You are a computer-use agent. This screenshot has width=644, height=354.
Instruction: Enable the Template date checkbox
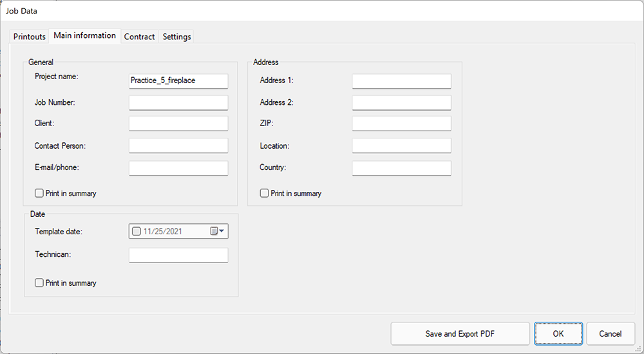(x=136, y=231)
